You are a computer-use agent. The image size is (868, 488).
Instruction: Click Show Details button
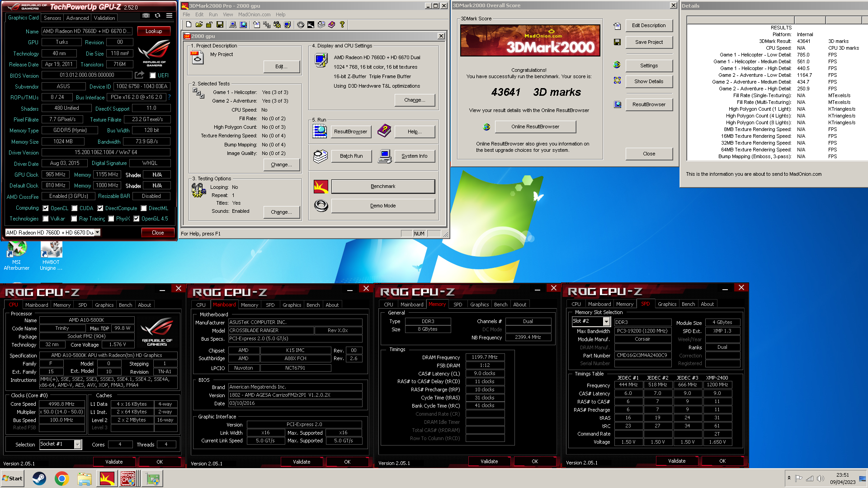coord(649,81)
